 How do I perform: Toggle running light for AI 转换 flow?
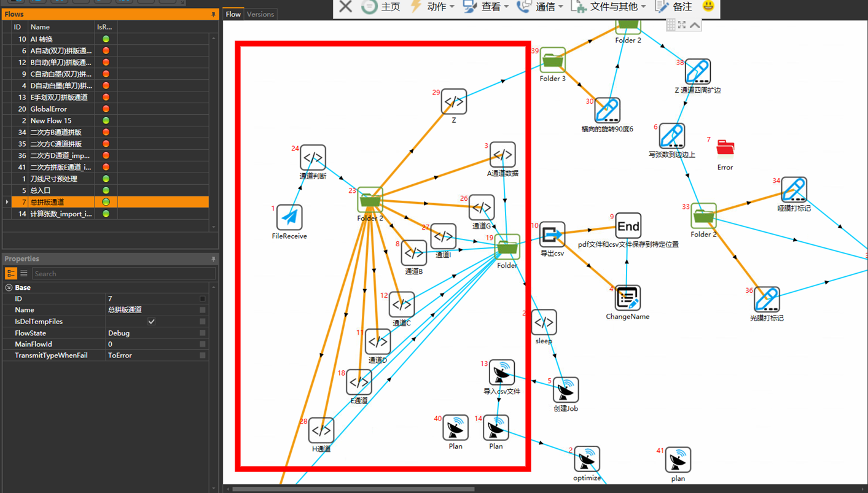click(x=106, y=39)
